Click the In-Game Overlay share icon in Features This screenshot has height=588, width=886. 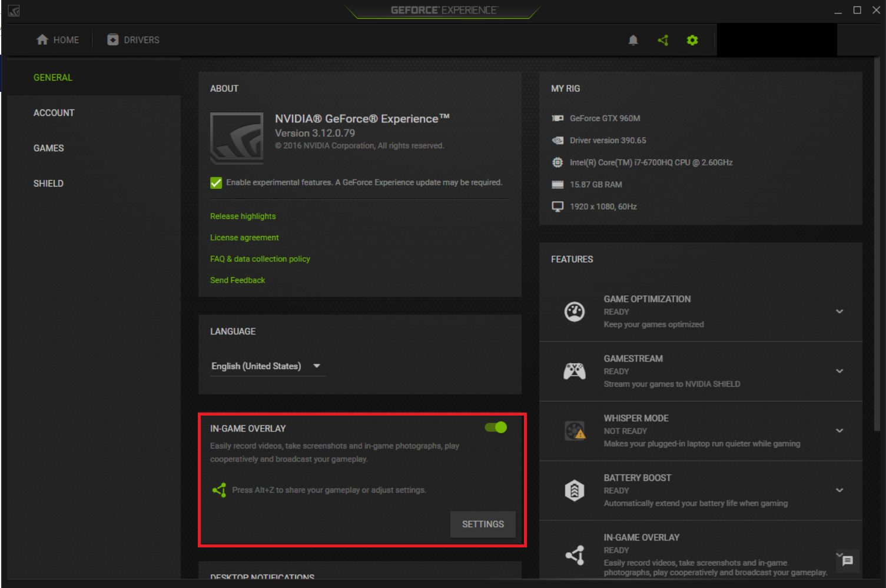click(575, 554)
